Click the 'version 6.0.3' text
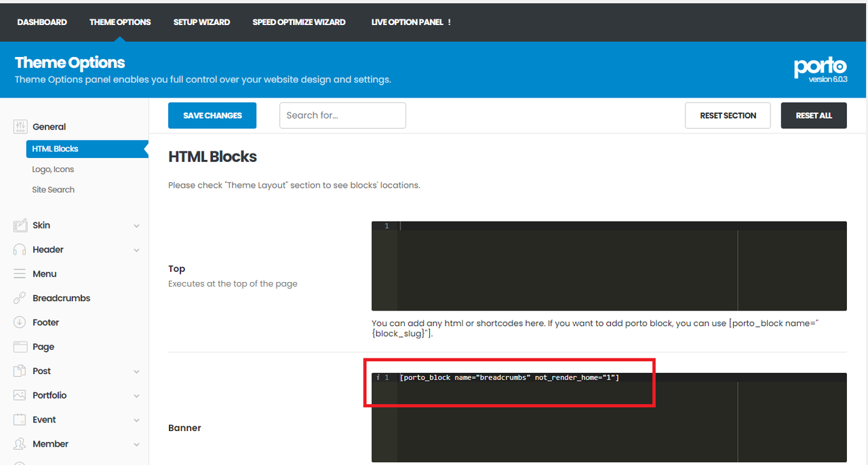 point(827,79)
